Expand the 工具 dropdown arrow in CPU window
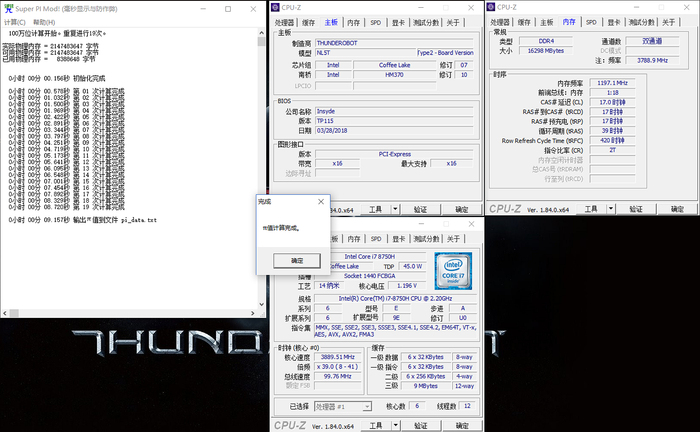The width and height of the screenshot is (700, 432). click(396, 425)
